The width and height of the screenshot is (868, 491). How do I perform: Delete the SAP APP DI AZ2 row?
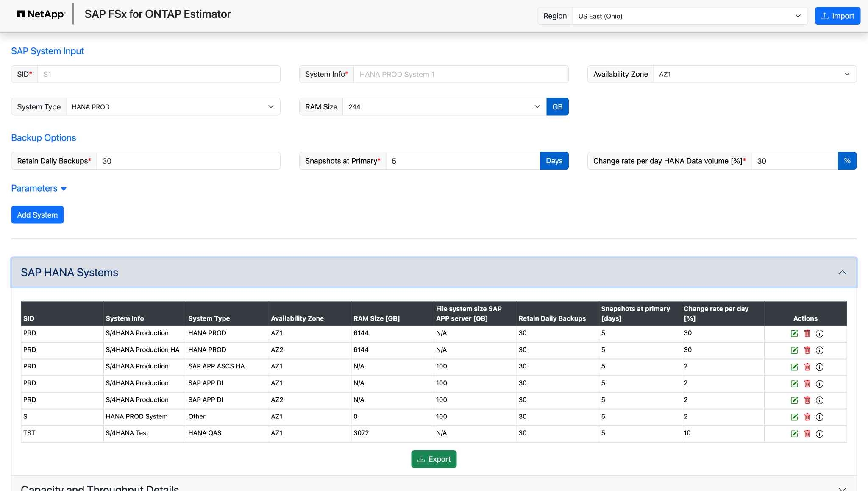(x=807, y=400)
